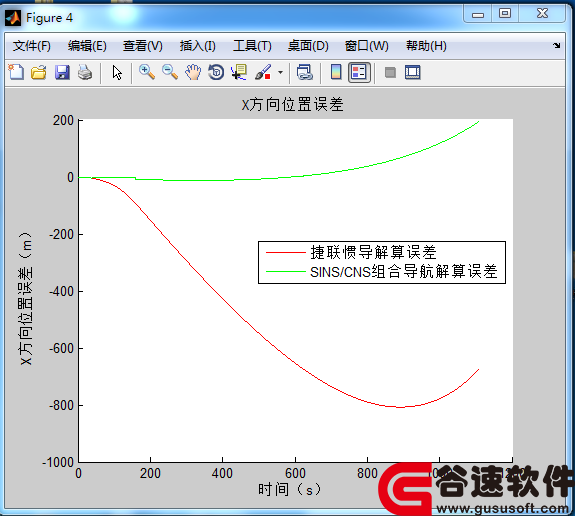Print the figure with the printer icon
The width and height of the screenshot is (575, 516).
pos(85,72)
